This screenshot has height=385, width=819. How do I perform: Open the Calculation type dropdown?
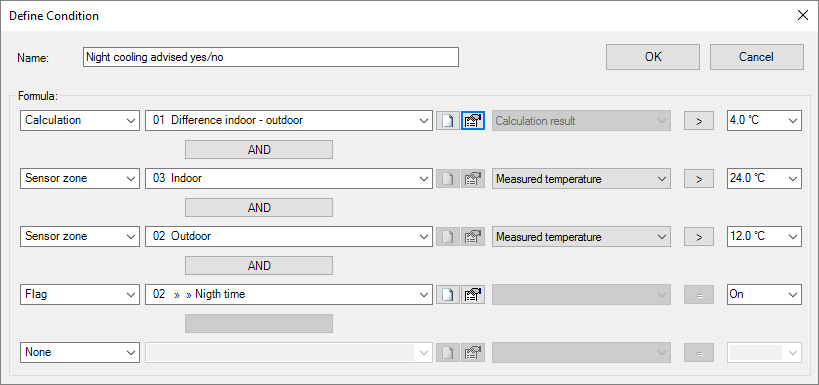[80, 120]
